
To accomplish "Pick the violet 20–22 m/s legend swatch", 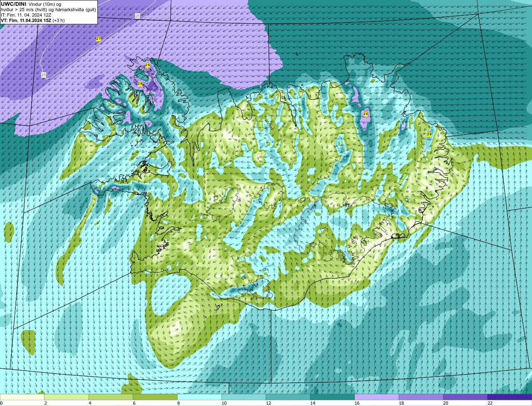I will point(465,397).
